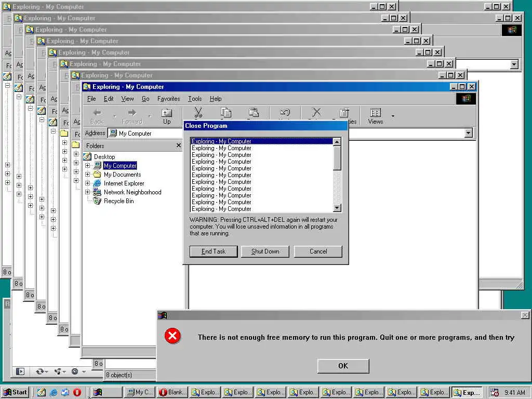Click the Properties toolbar icon
This screenshot has height=399, width=532.
[344, 113]
